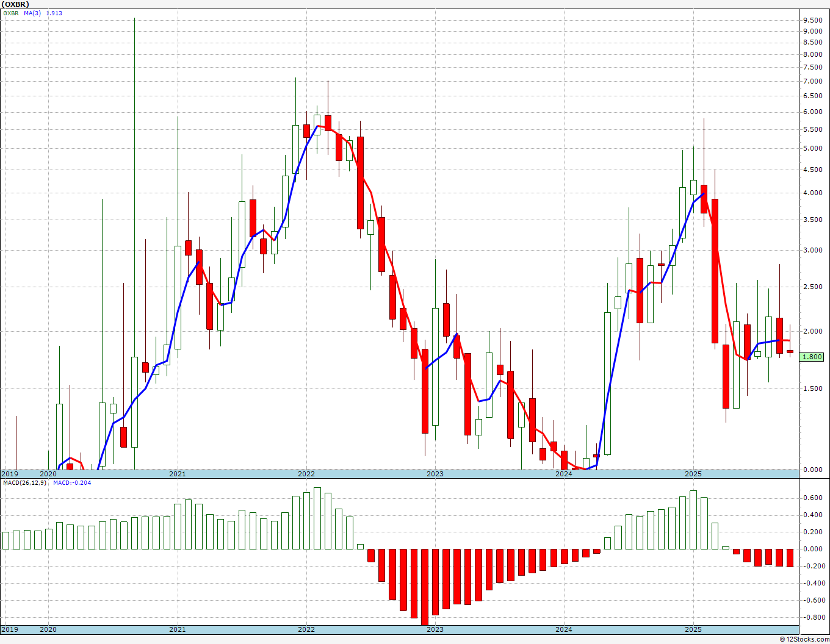Select 2023 on upper time axis
830x644 pixels.
pos(435,474)
